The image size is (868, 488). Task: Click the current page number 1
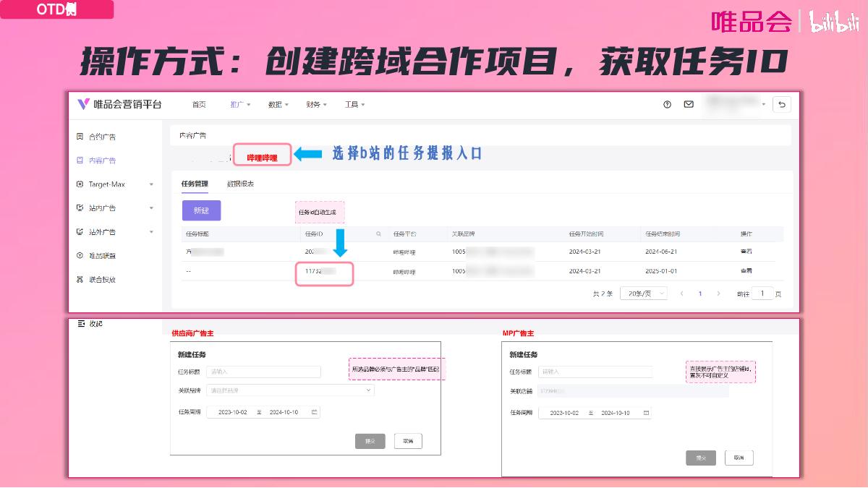click(700, 294)
